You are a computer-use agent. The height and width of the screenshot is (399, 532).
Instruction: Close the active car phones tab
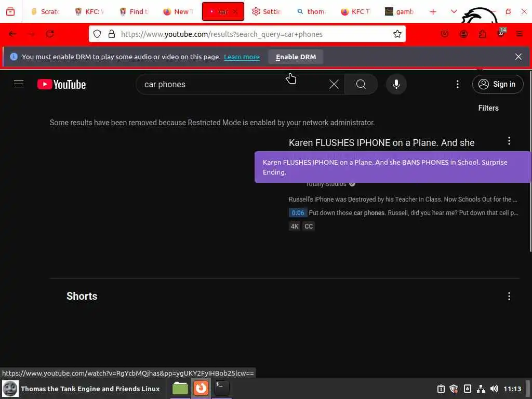coord(235,11)
